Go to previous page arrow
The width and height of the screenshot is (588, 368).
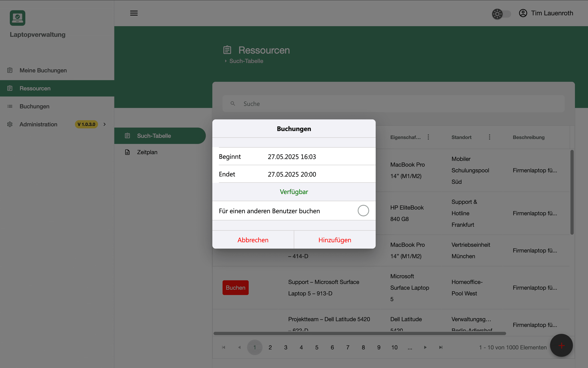(x=239, y=347)
